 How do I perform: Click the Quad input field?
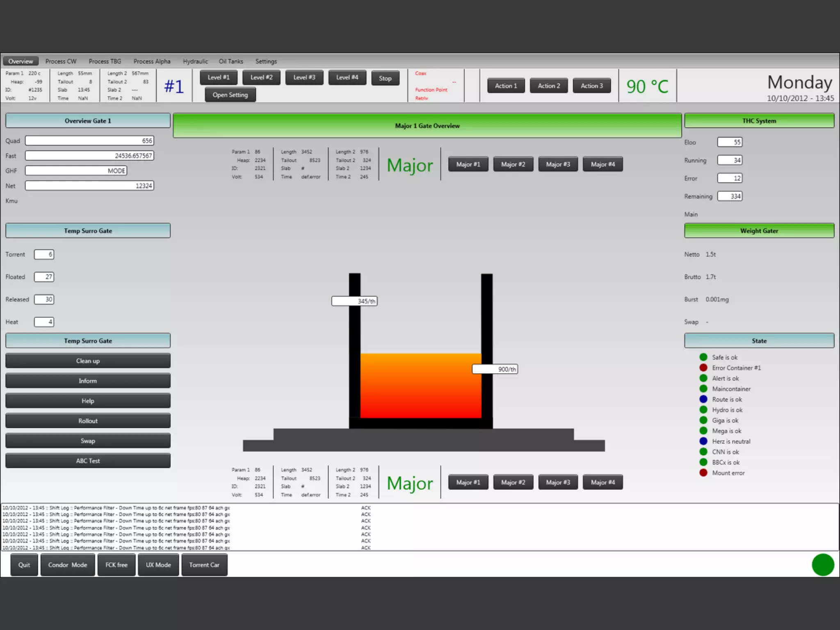tap(89, 141)
